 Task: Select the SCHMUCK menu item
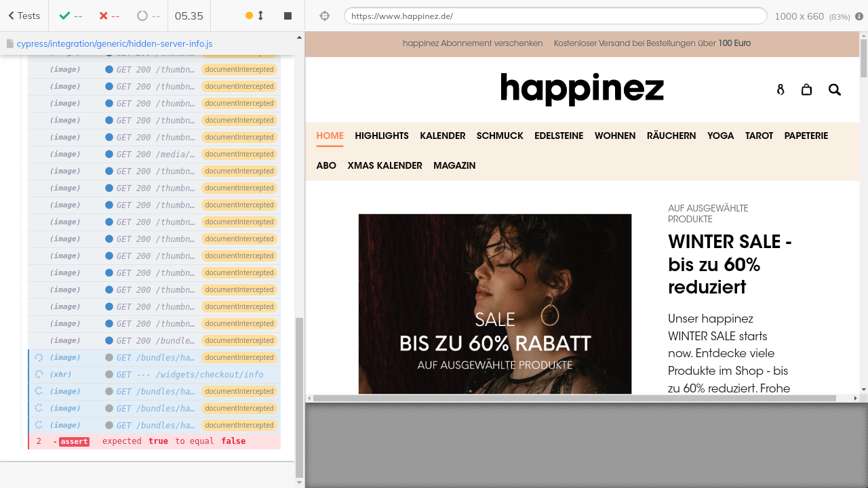[x=500, y=136]
